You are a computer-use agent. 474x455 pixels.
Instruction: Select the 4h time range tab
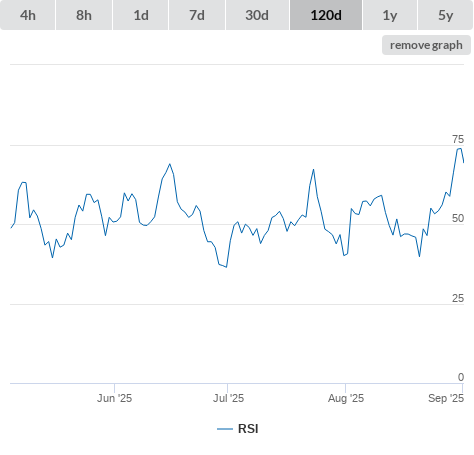point(28,15)
